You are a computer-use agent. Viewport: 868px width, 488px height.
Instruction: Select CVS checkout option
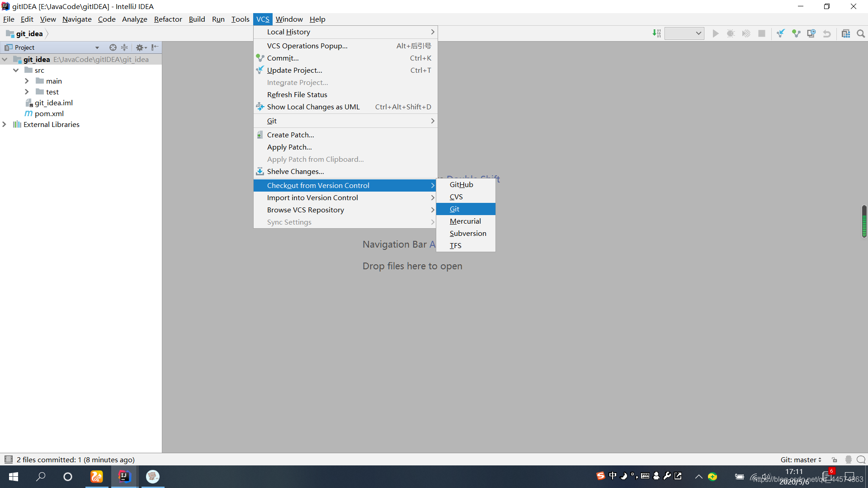466,197
